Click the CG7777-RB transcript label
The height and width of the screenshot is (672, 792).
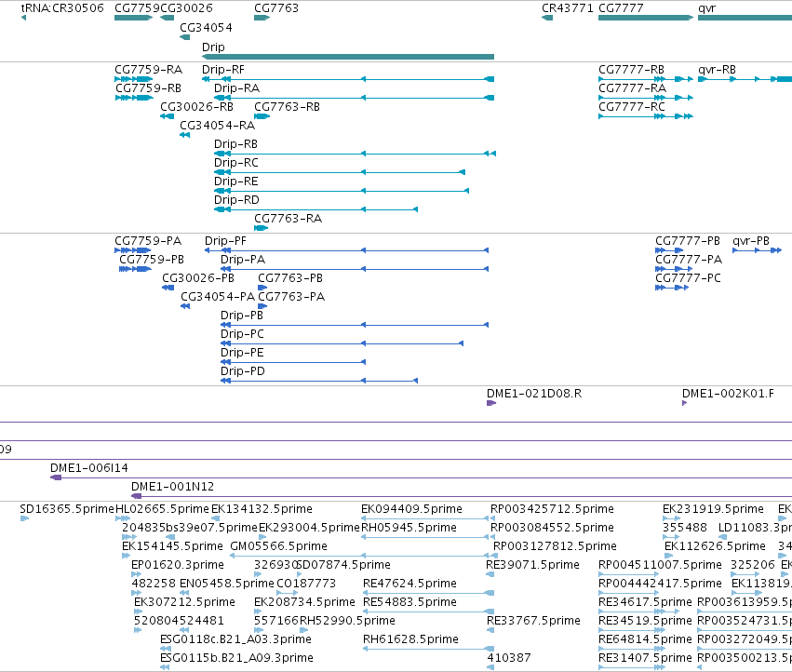tap(631, 69)
